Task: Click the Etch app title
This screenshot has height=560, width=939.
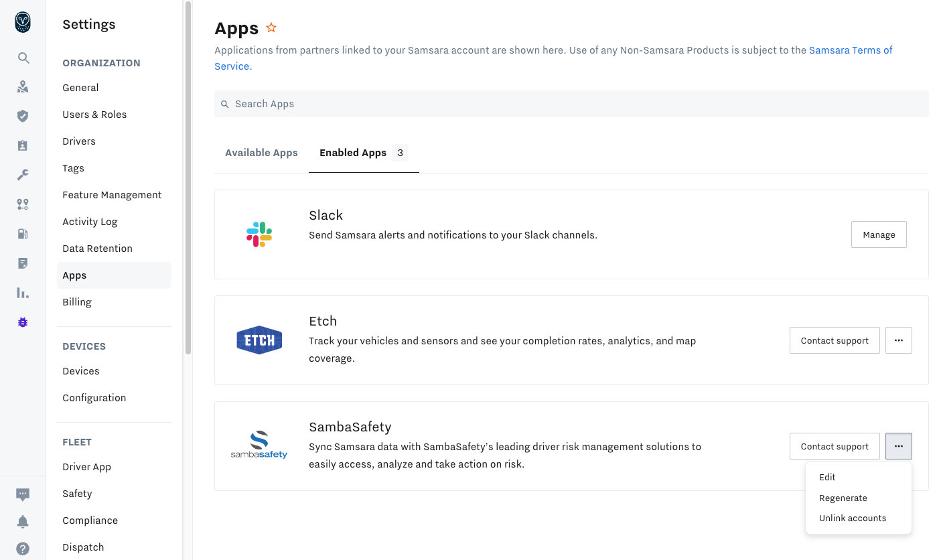Action: pos(323,321)
